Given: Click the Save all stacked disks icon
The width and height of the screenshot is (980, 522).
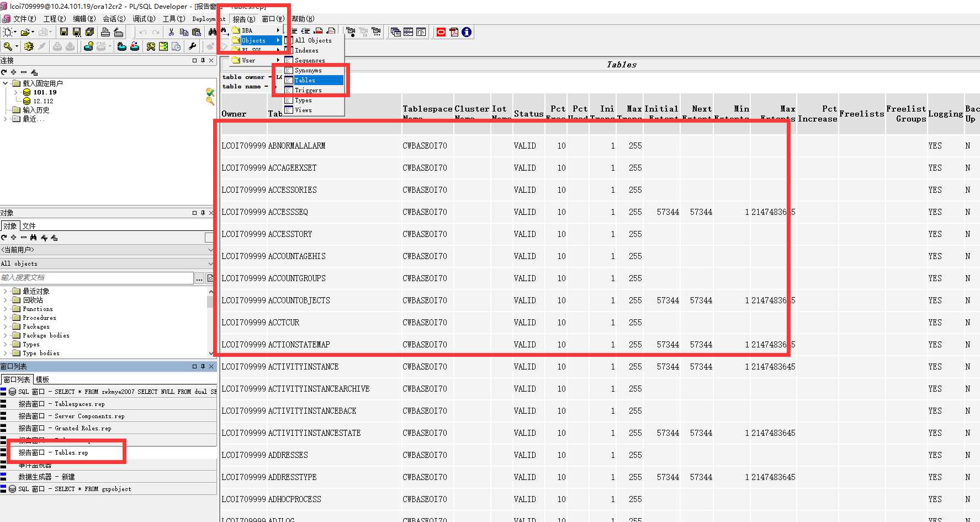Looking at the screenshot, I should click(89, 32).
